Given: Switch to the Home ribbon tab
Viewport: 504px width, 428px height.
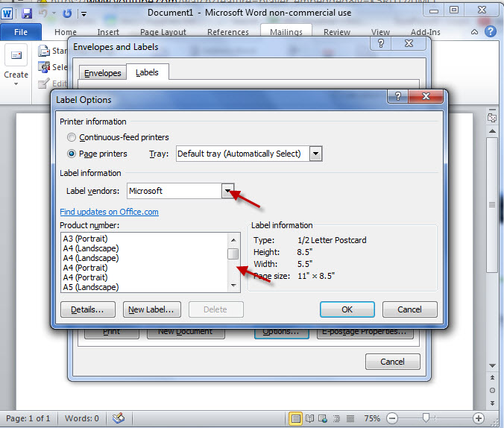Looking at the screenshot, I should pos(66,32).
